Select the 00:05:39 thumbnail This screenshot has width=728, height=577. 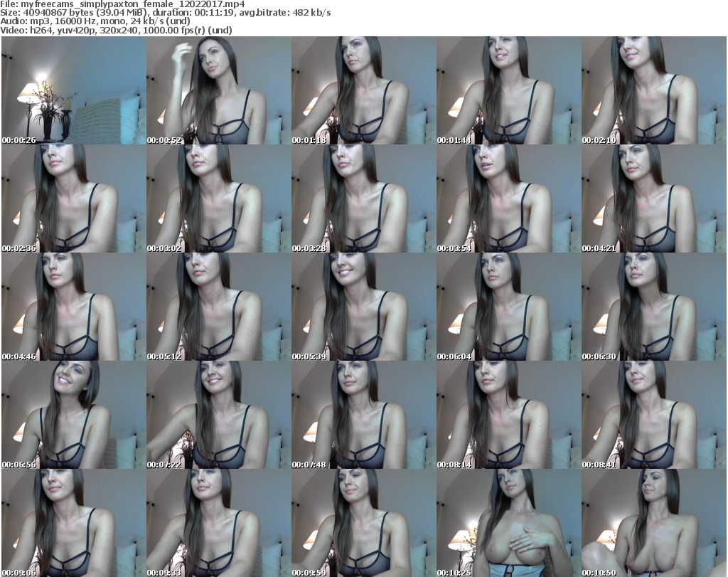[364, 307]
